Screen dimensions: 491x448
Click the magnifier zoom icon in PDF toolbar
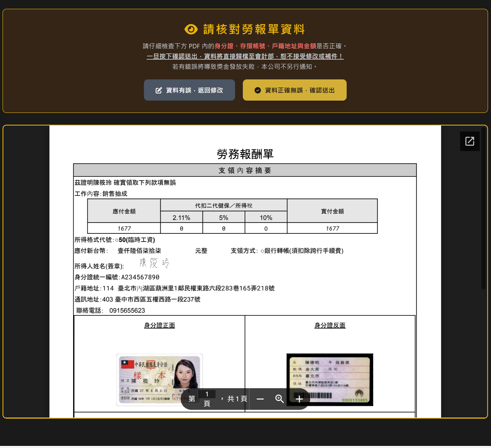pos(280,399)
